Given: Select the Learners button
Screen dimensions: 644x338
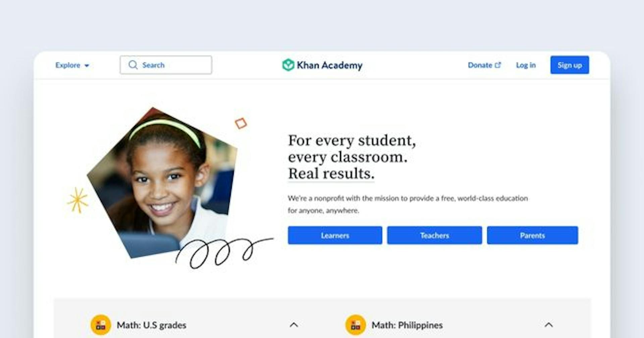Looking at the screenshot, I should click(x=335, y=235).
